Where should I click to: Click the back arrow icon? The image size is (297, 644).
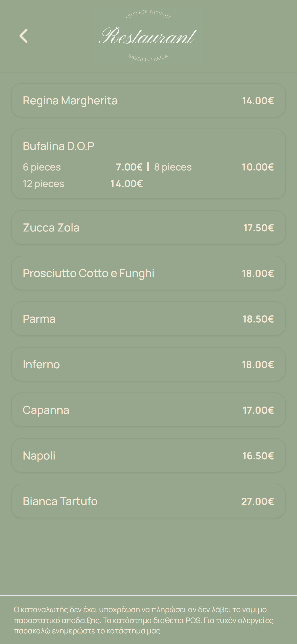[23, 36]
